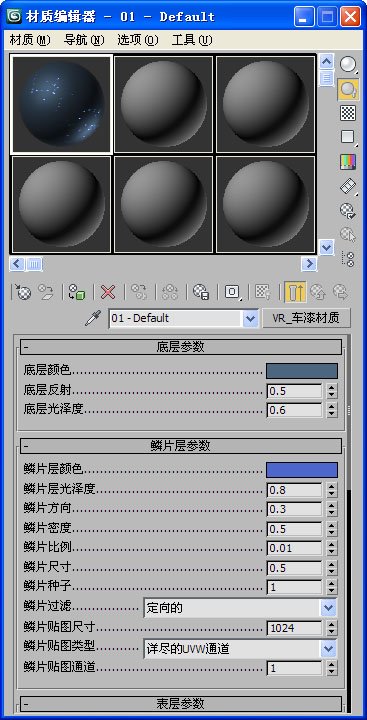367x720 pixels.
Task: Click sample slots scroll-up arrow
Action: [327, 62]
